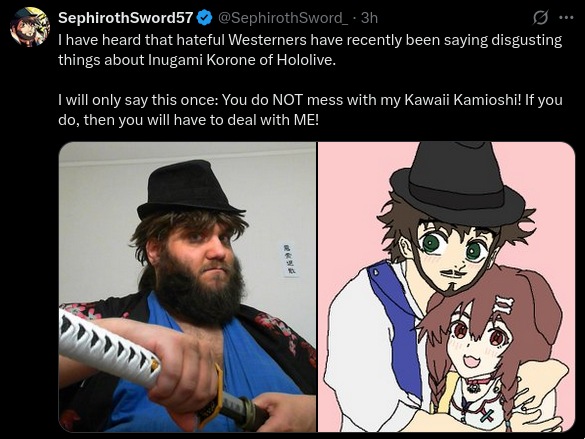Click the black fedora in the photo
The image size is (585, 439).
(x=190, y=189)
